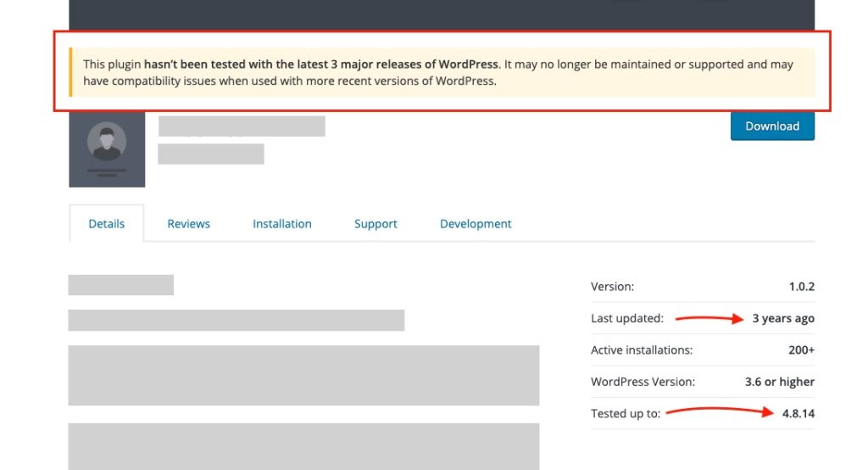The width and height of the screenshot is (868, 470).
Task: Click the Version value 1.0.2
Action: click(802, 287)
